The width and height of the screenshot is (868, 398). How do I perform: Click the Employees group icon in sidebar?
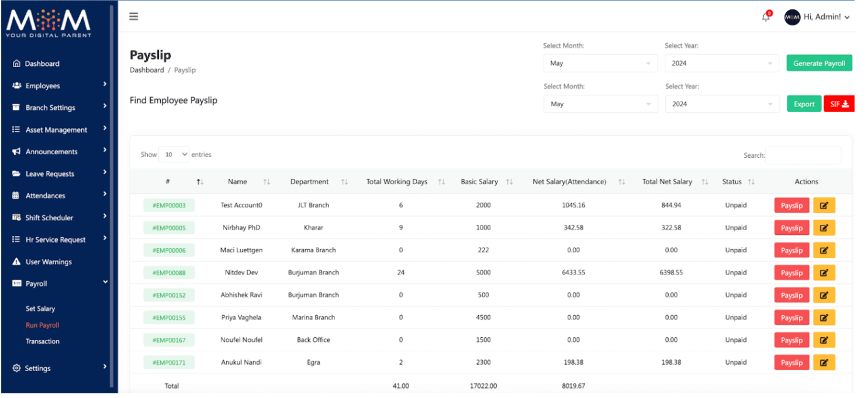pyautogui.click(x=16, y=86)
